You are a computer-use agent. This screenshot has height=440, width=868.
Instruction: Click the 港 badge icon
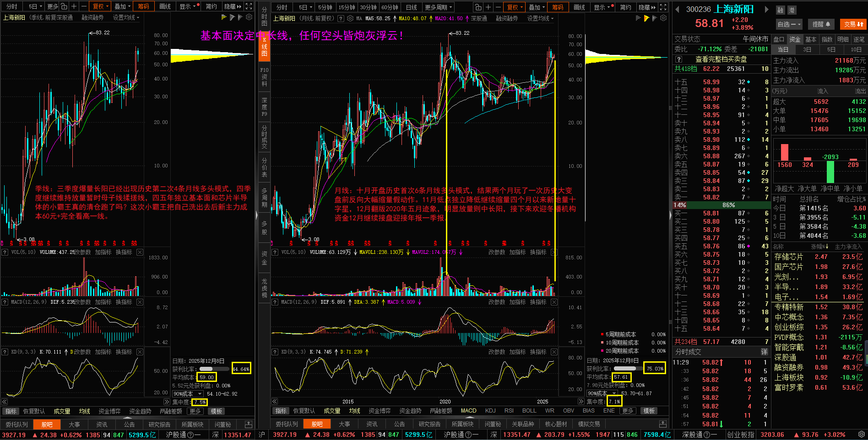click(792, 10)
